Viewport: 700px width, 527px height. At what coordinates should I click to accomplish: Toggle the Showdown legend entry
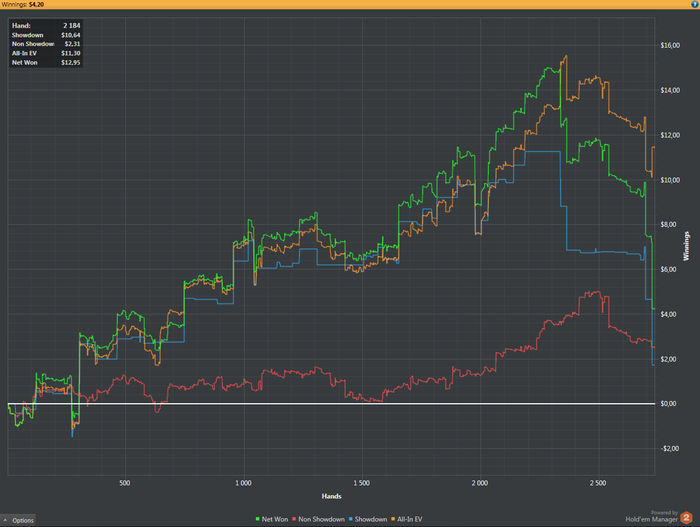(x=368, y=519)
